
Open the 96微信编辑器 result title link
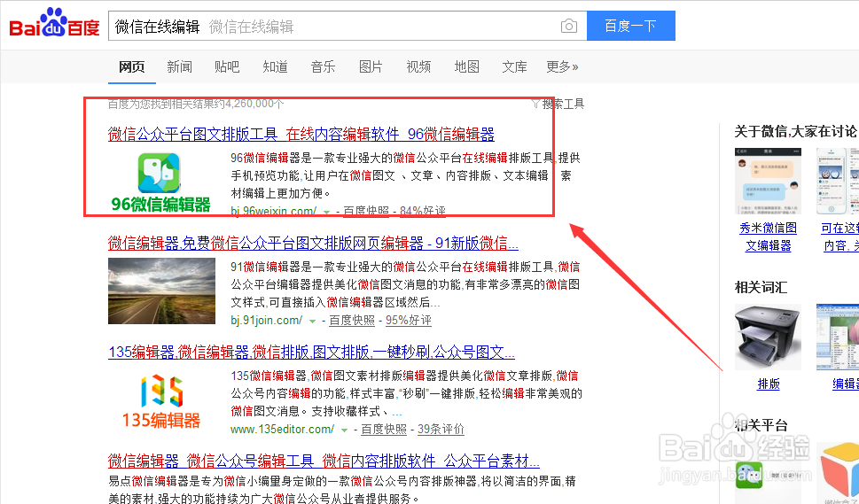(301, 134)
